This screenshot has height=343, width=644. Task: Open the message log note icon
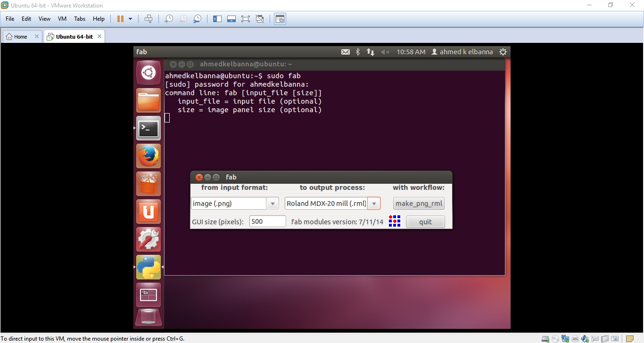[x=630, y=339]
